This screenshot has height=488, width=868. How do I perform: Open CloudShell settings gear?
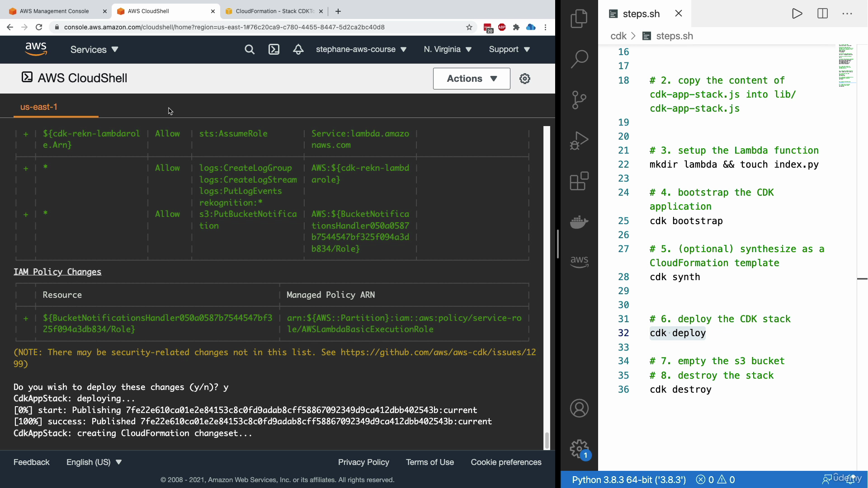coord(525,79)
